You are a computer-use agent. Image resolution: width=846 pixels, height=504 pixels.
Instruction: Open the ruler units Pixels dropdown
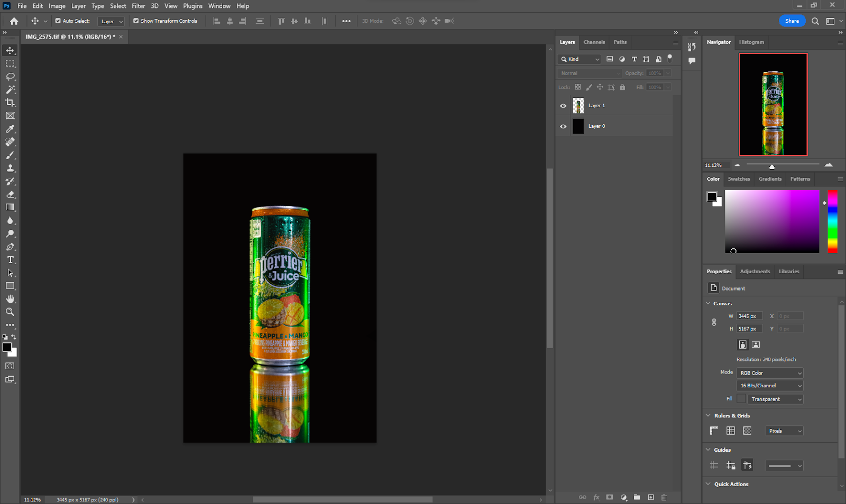point(784,431)
